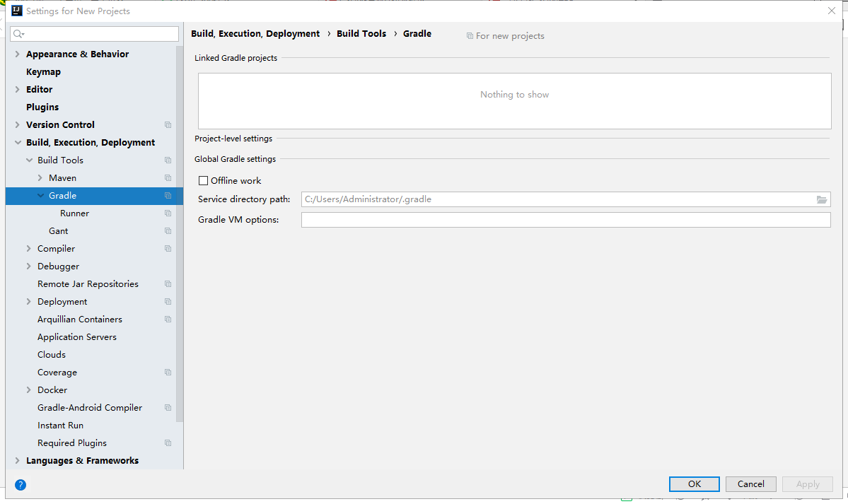Select Clouds settings item

tap(52, 355)
